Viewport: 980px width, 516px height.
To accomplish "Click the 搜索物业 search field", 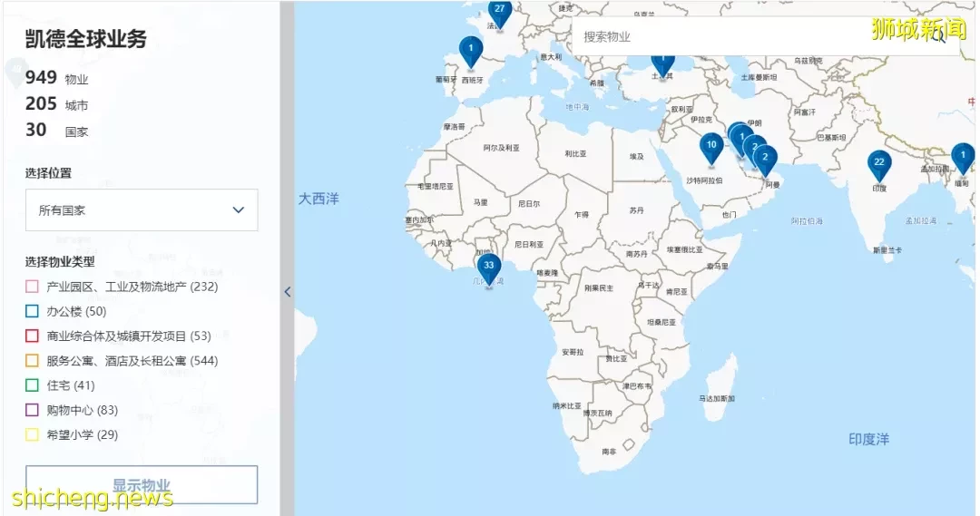I will (x=766, y=36).
